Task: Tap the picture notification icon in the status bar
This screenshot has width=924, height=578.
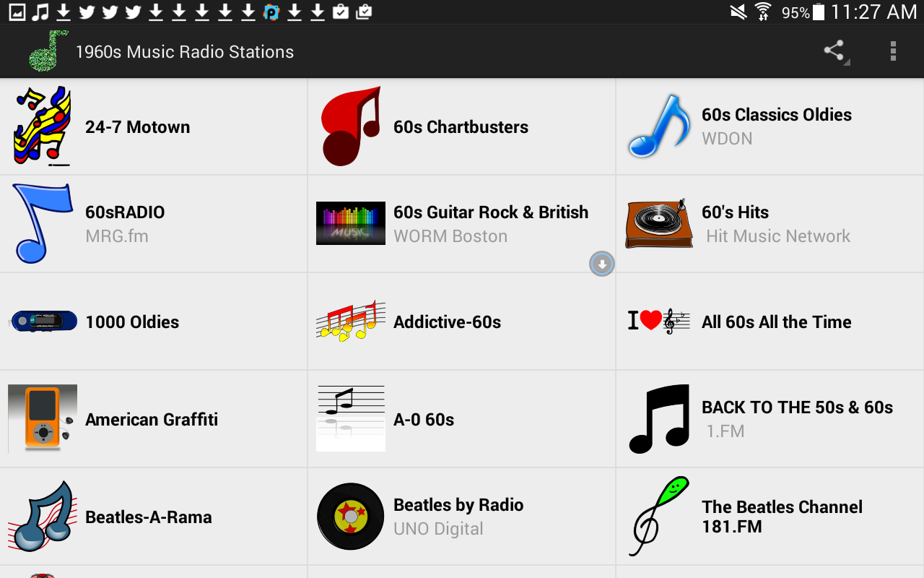Action: 17,12
